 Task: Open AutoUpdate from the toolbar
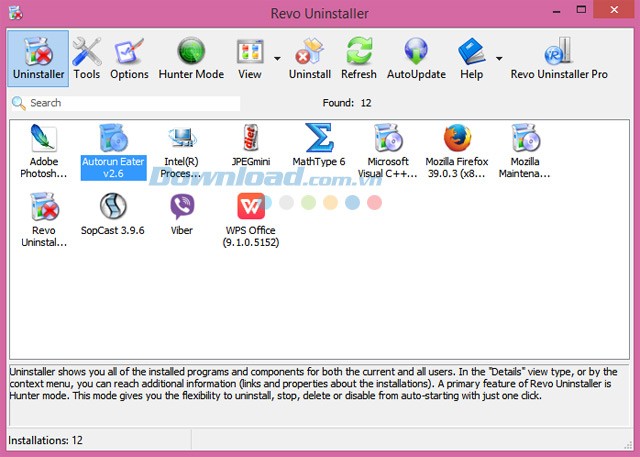(416, 58)
